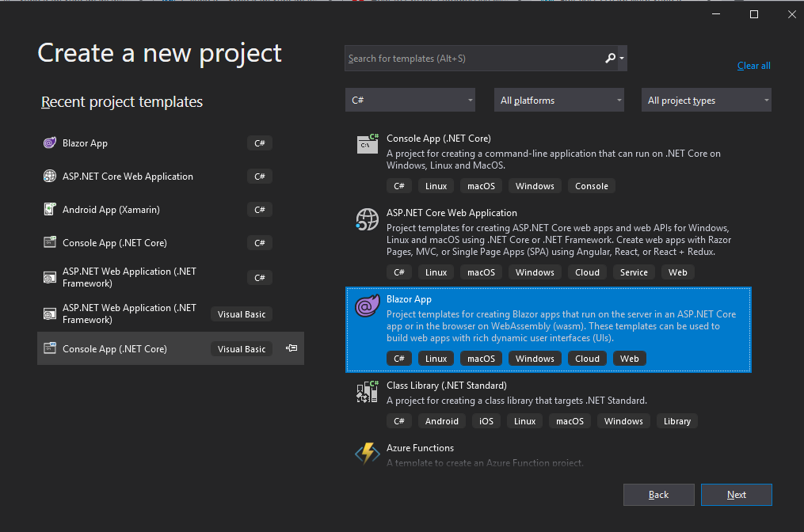
Task: Toggle the Linux tag under Blazor App
Action: click(x=436, y=358)
